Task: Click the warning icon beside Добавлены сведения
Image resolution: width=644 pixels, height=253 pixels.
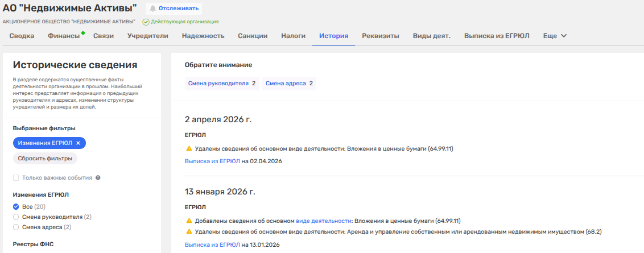Action: (x=189, y=221)
